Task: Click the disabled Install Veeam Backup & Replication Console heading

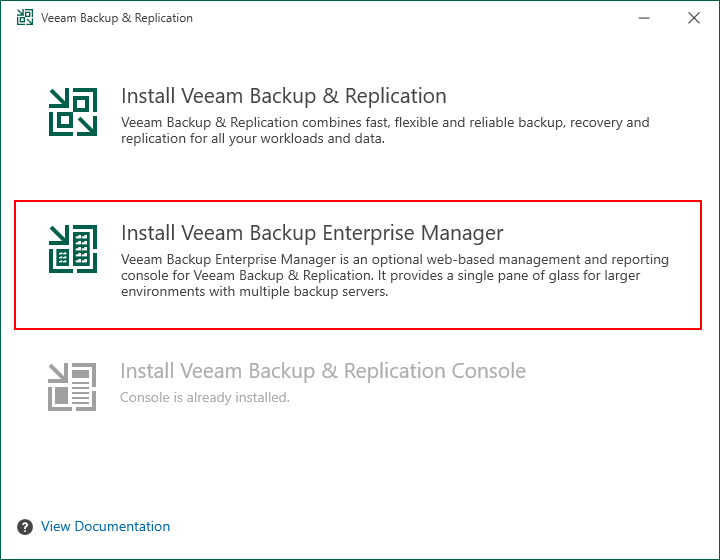Action: coord(323,371)
